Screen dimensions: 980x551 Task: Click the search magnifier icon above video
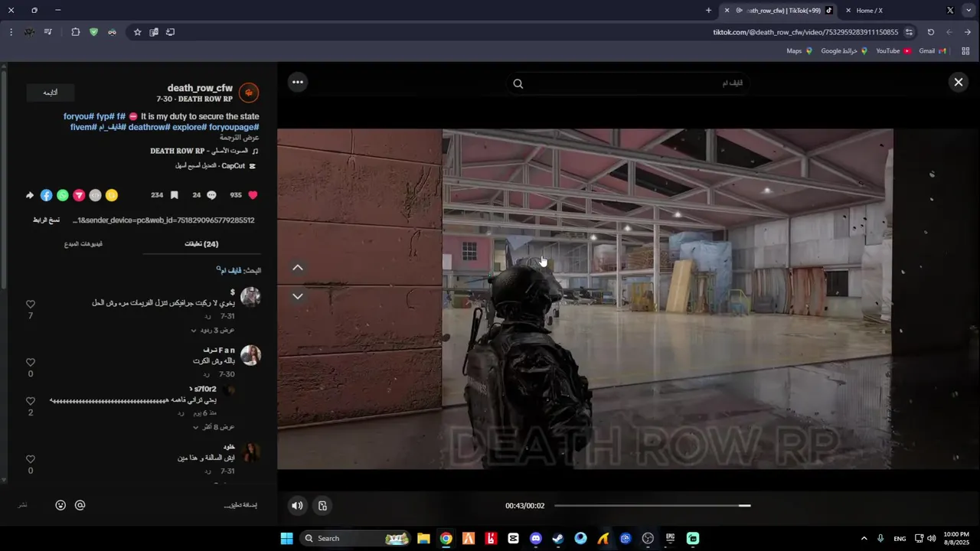point(518,83)
